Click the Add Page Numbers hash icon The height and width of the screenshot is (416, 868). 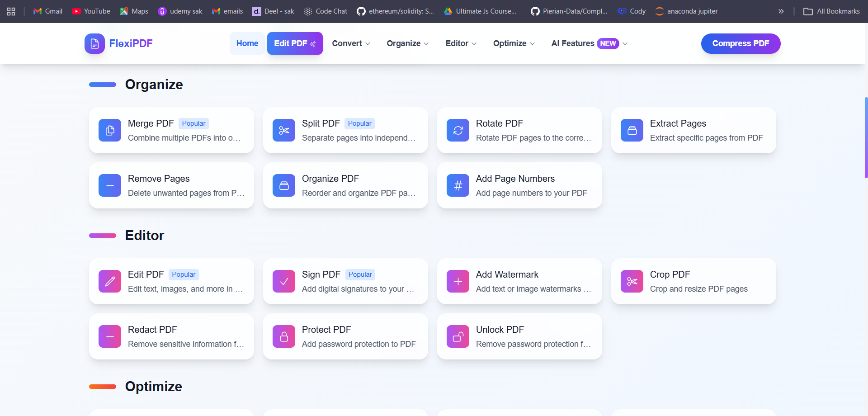click(x=458, y=185)
